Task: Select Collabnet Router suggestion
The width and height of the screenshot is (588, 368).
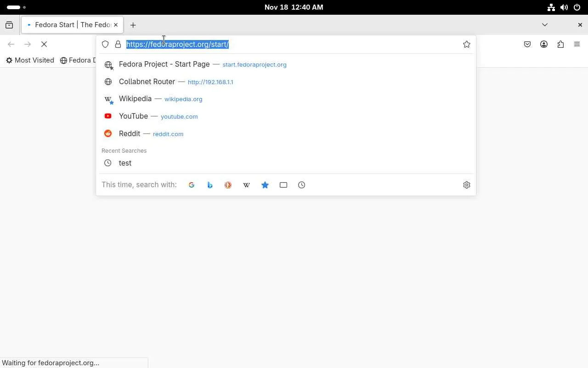Action: 286,82
